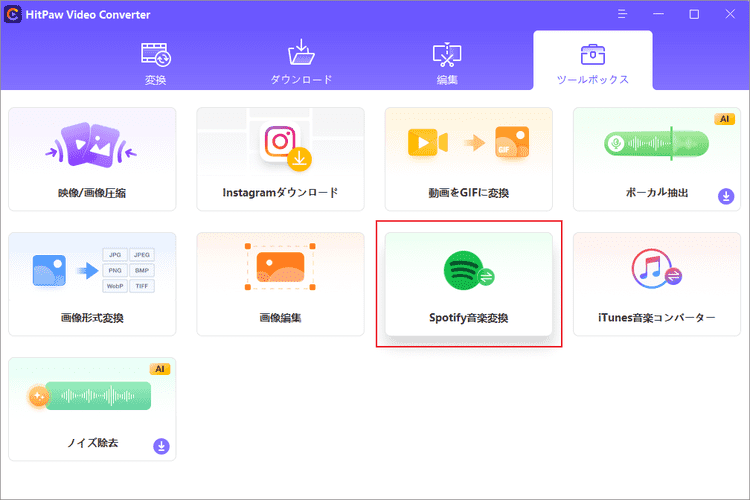The height and width of the screenshot is (500, 750).
Task: Click the download folder icon
Action: pyautogui.click(x=301, y=52)
